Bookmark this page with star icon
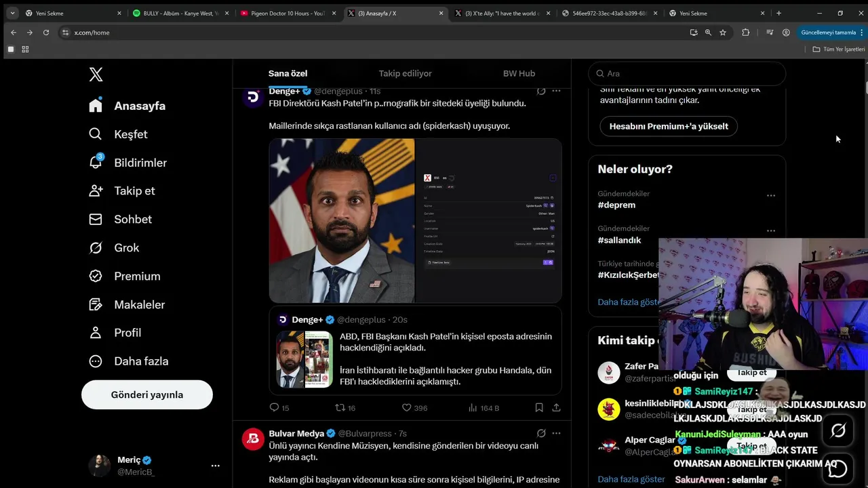Viewport: 868px width, 488px height. [723, 33]
